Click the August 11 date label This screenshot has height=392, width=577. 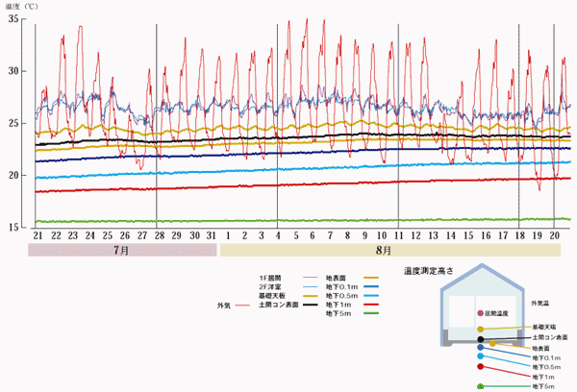399,235
